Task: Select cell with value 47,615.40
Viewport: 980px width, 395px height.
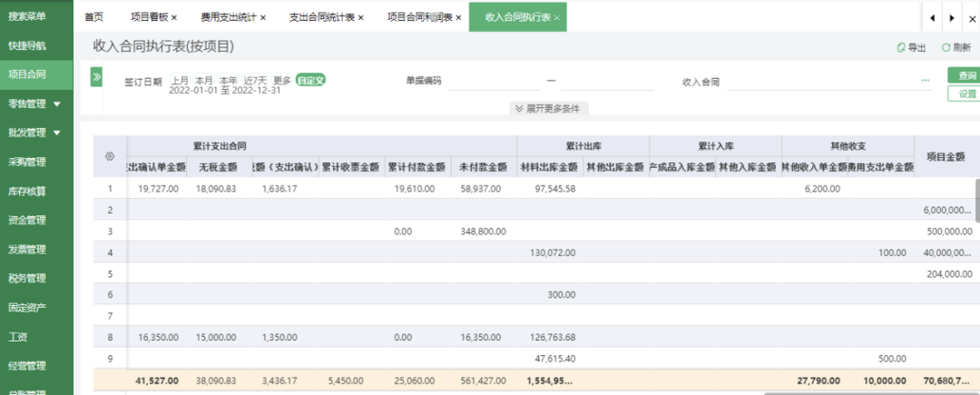Action: 550,358
